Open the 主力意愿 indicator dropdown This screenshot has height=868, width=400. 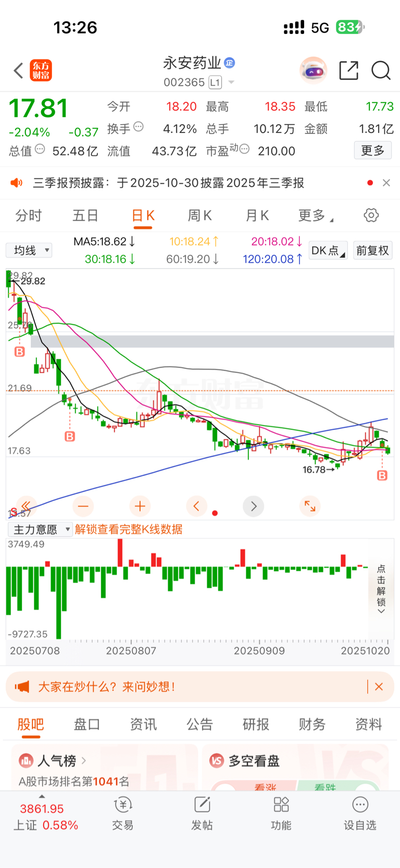40,530
